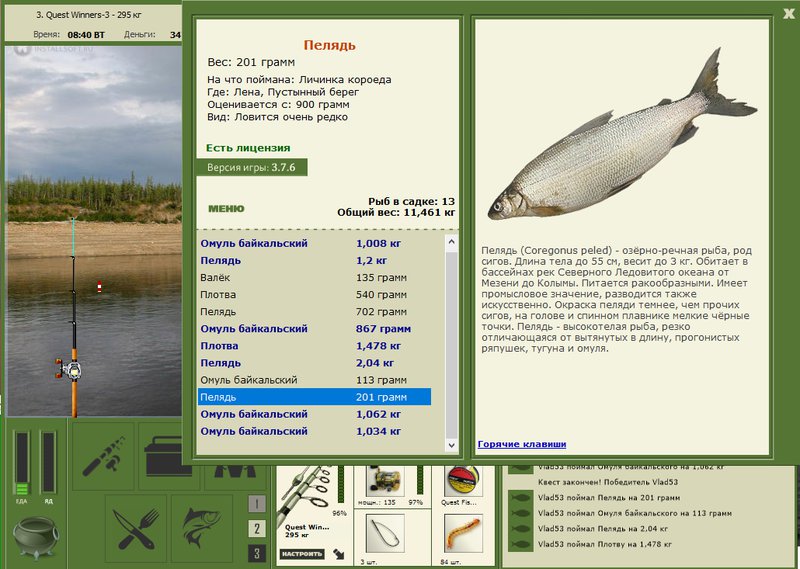Click the rod wear bar showing 96%
Viewport: 800px width, 569px height.
[x=341, y=484]
